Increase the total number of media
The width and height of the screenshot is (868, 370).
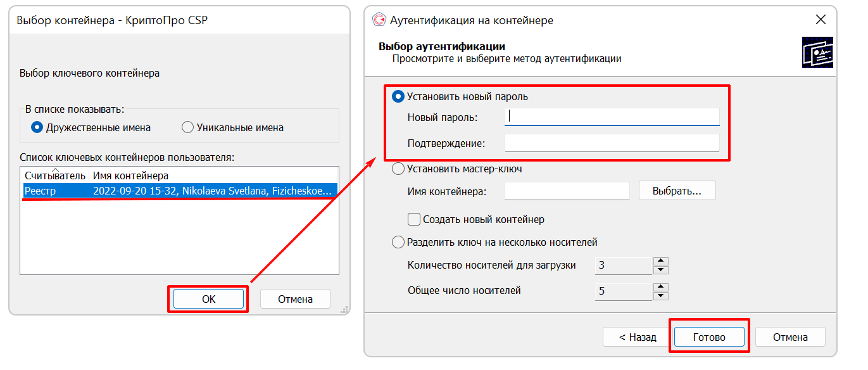coord(661,287)
